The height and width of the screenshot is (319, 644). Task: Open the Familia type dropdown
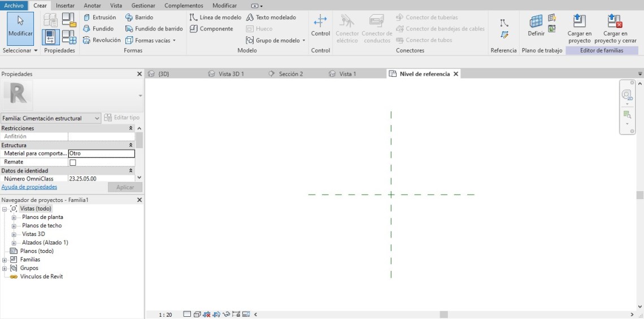(x=97, y=118)
